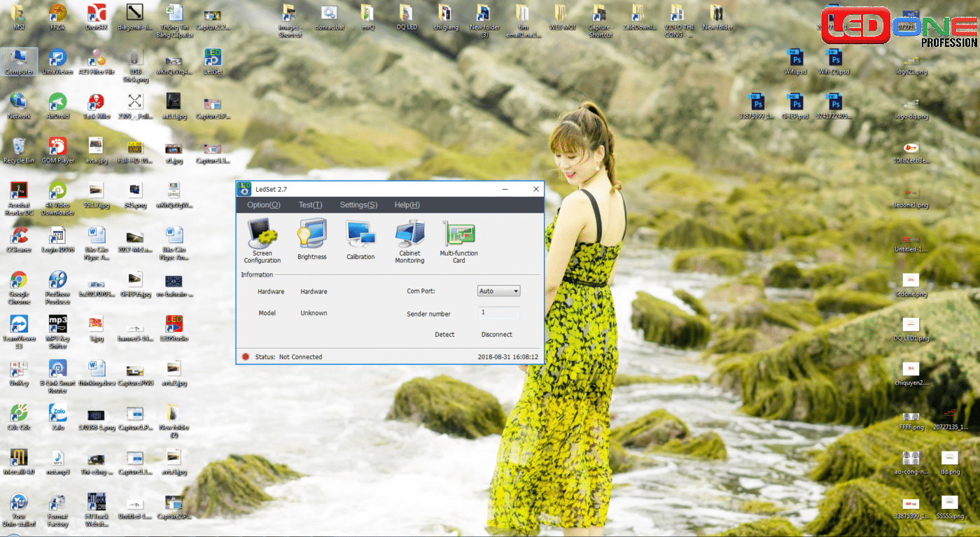
Task: Select the USB Stick.png file
Action: [135, 65]
